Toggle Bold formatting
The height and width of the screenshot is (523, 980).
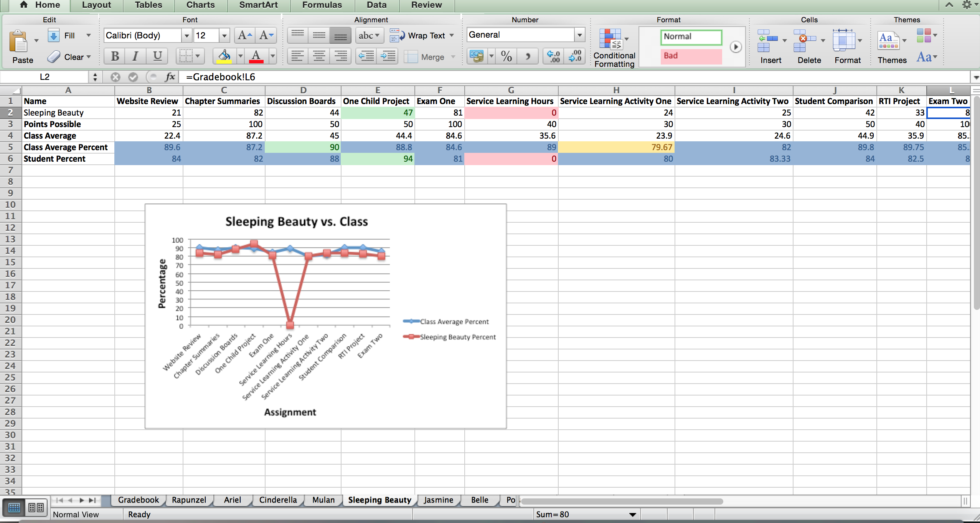115,56
